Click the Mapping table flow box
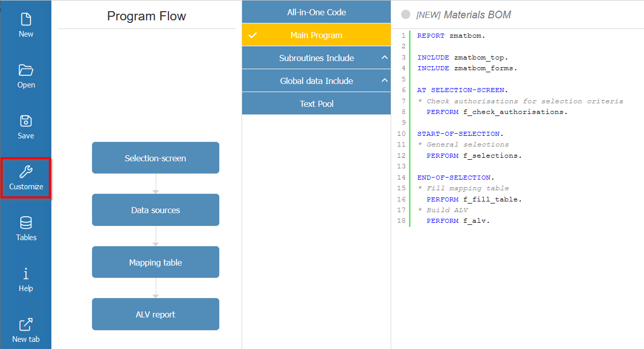The image size is (644, 349). [155, 262]
